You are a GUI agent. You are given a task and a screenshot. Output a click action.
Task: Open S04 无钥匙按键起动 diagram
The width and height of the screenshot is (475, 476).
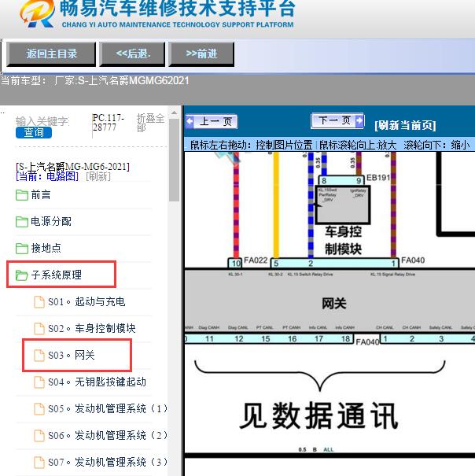[x=97, y=382]
